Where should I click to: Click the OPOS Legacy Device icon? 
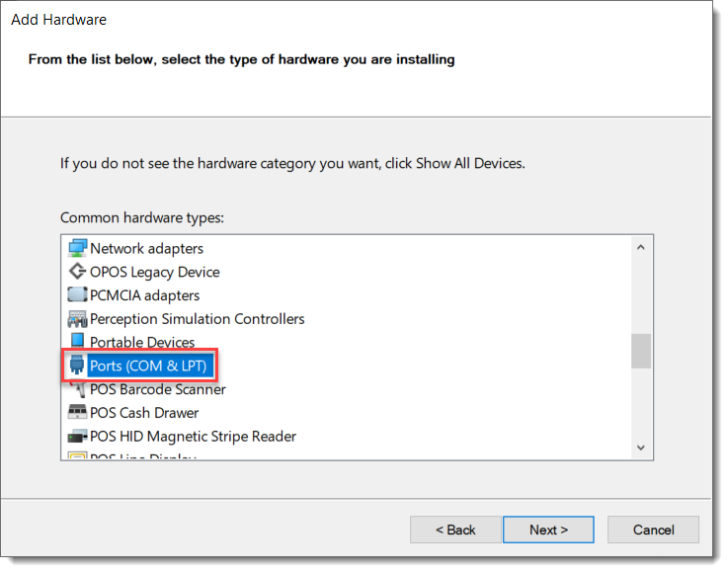coord(77,272)
